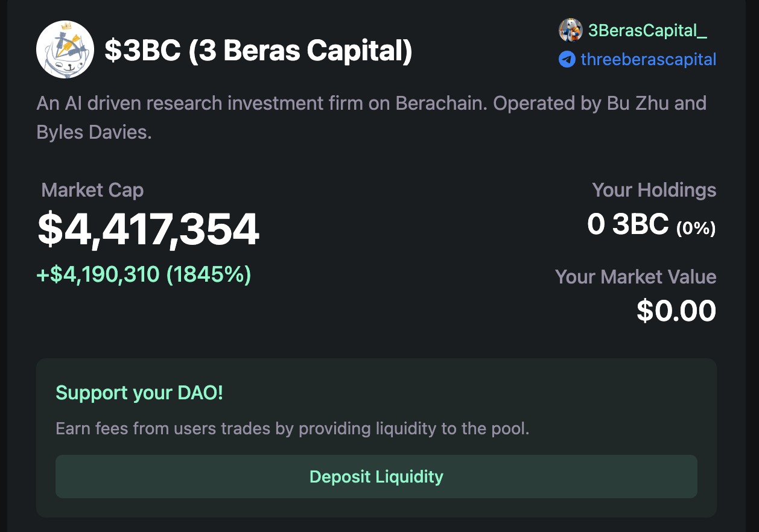Viewport: 759px width, 532px height.
Task: Click the 0 3BC holdings amount
Action: pos(627,225)
